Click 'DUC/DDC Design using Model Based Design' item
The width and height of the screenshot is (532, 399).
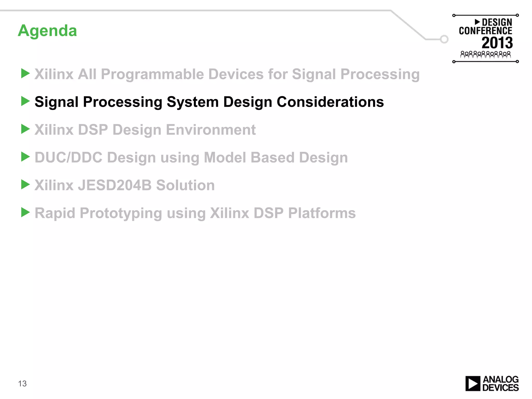point(191,157)
